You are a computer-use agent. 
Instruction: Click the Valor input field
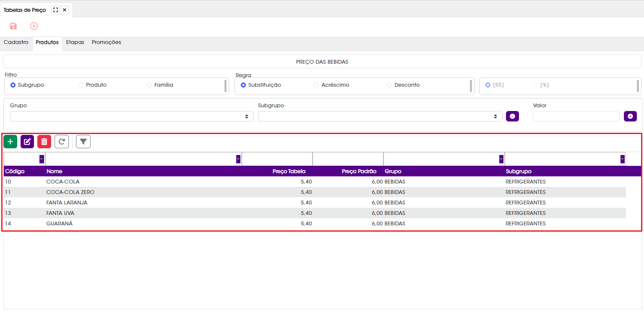pyautogui.click(x=576, y=116)
